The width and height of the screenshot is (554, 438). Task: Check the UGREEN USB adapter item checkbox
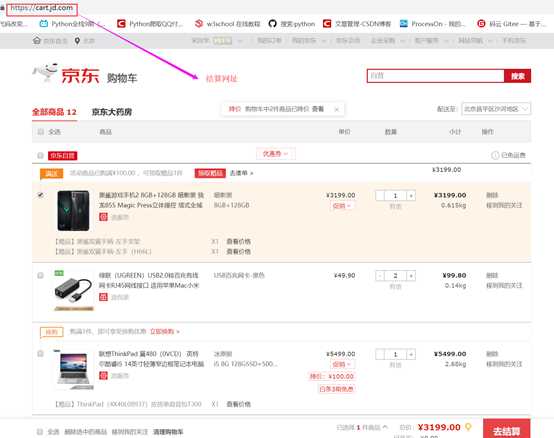[40, 275]
